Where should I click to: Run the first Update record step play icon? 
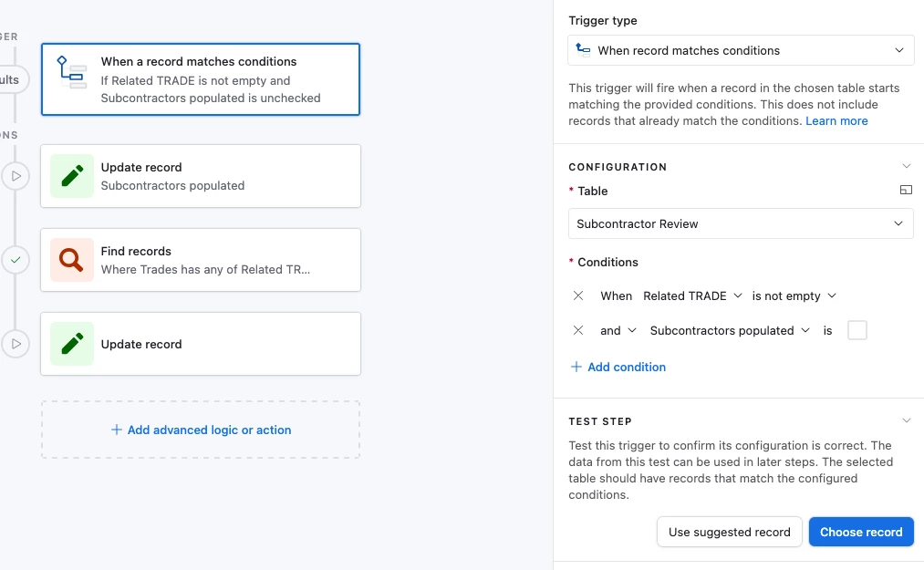tap(16, 176)
